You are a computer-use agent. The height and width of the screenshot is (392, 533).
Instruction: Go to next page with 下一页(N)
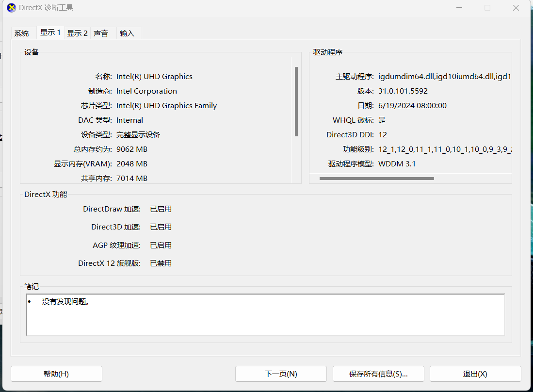click(x=281, y=374)
